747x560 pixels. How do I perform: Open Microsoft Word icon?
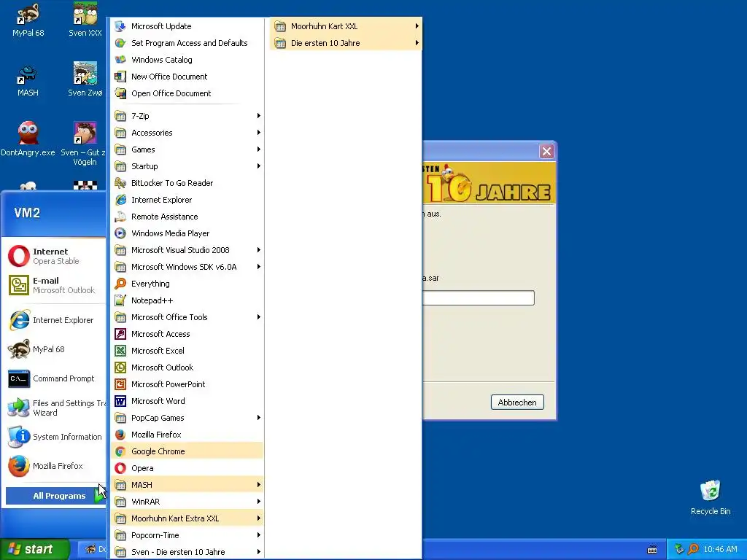[120, 401]
